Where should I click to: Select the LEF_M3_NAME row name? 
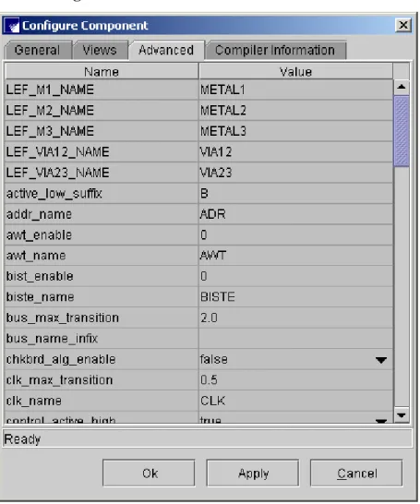pyautogui.click(x=102, y=131)
